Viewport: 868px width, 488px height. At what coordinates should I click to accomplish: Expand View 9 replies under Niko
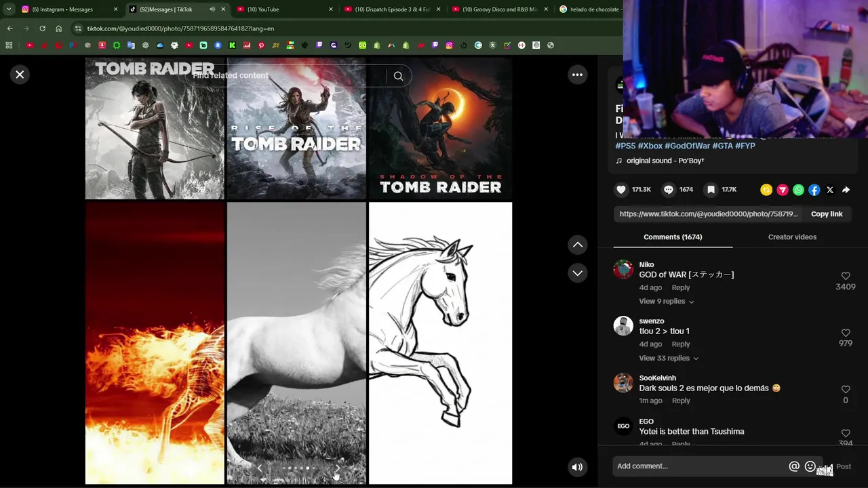667,301
